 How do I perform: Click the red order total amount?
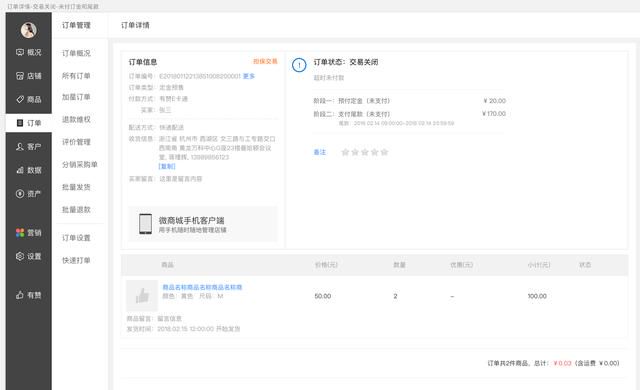(562, 363)
